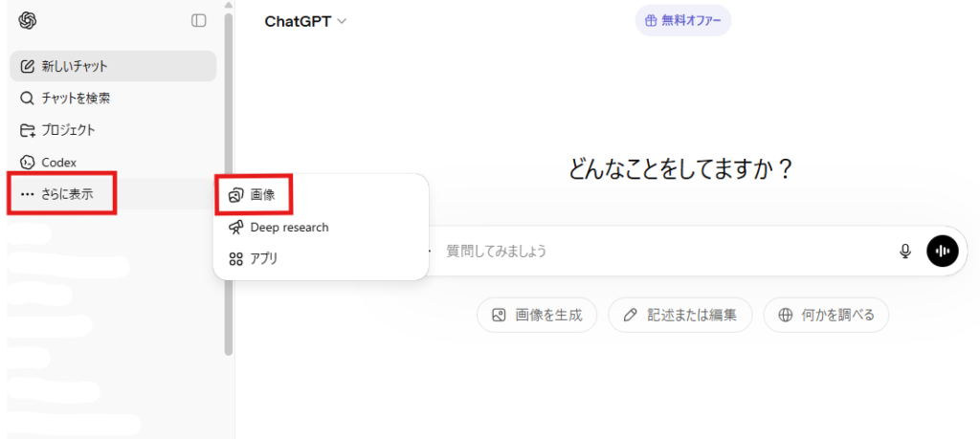Open アプリ from the popup menu
The width and height of the screenshot is (980, 439).
click(x=264, y=258)
